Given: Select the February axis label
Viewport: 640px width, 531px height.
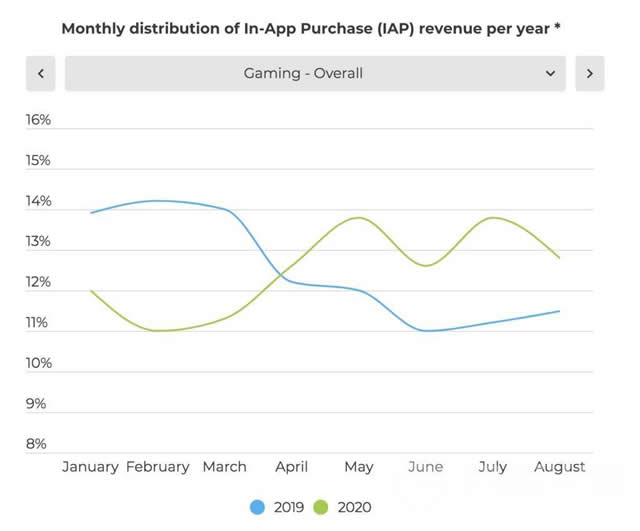Looking at the screenshot, I should tap(157, 467).
